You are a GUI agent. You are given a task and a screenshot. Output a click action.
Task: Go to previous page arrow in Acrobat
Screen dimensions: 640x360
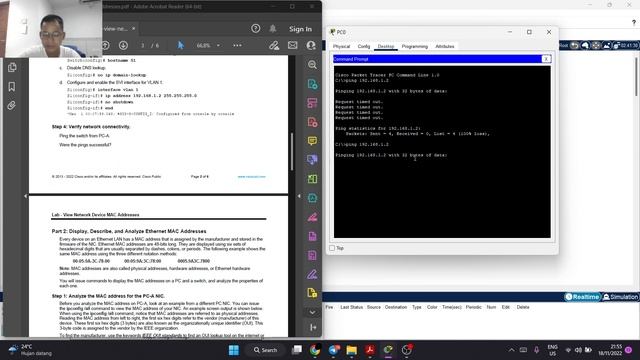coord(106,45)
